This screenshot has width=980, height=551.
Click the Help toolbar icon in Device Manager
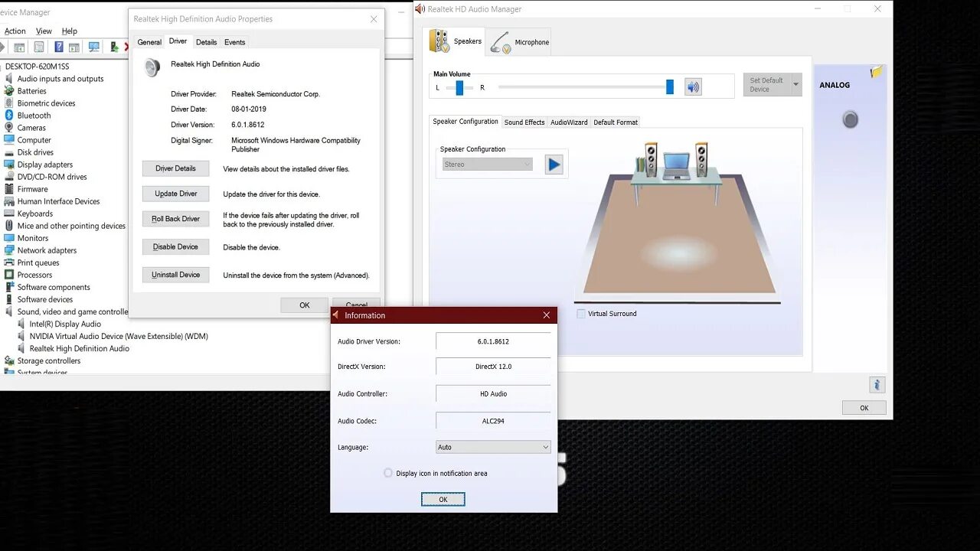(59, 47)
